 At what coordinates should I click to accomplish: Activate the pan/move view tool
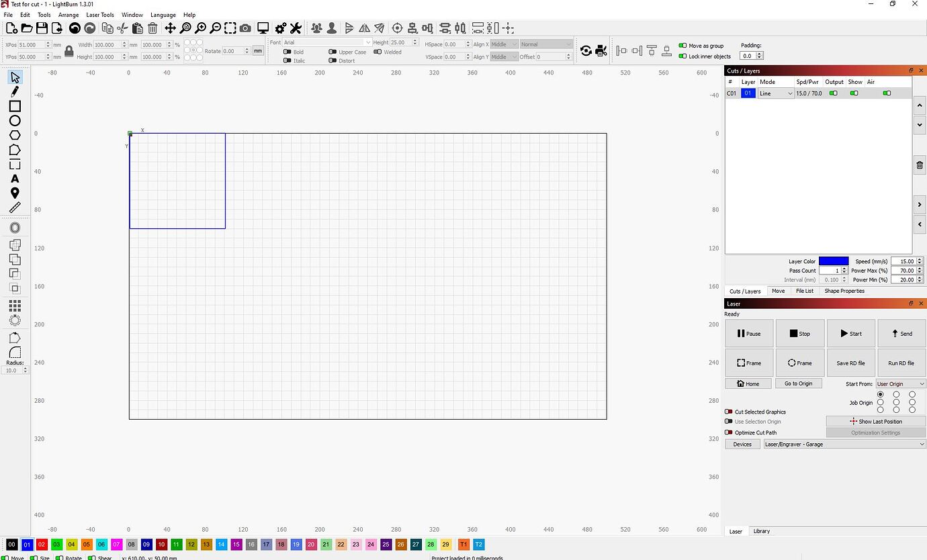(x=170, y=28)
